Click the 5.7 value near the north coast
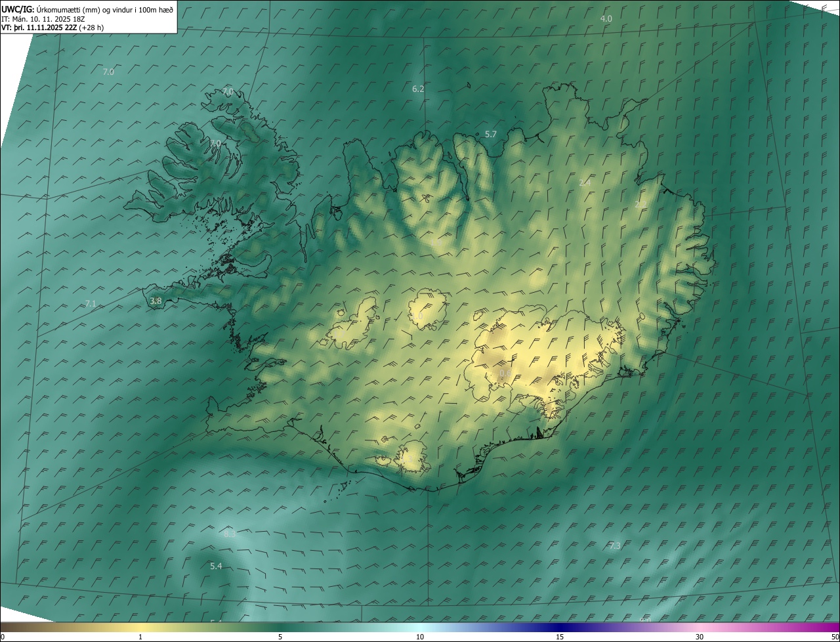 [x=491, y=134]
